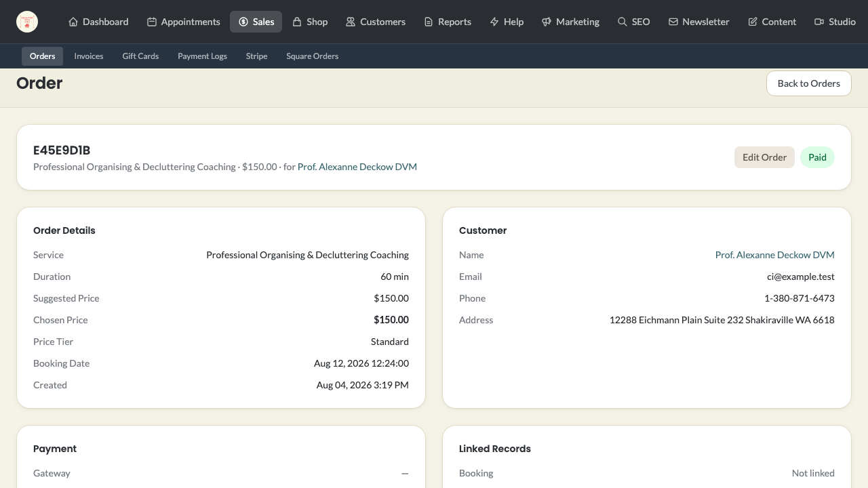Click the Marketing megaphone icon
This screenshot has width=868, height=488.
pyautogui.click(x=547, y=22)
